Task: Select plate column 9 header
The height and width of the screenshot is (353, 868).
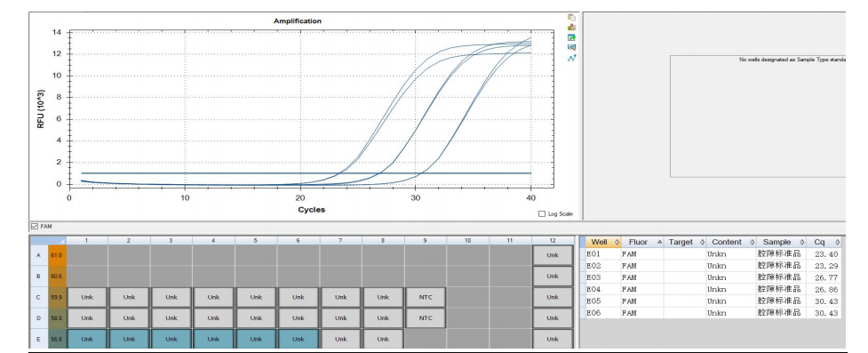Action: (x=426, y=240)
